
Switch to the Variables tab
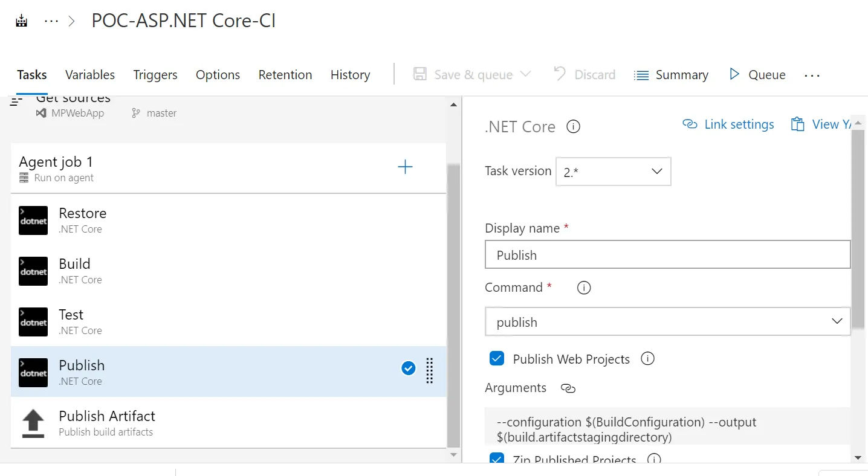90,75
